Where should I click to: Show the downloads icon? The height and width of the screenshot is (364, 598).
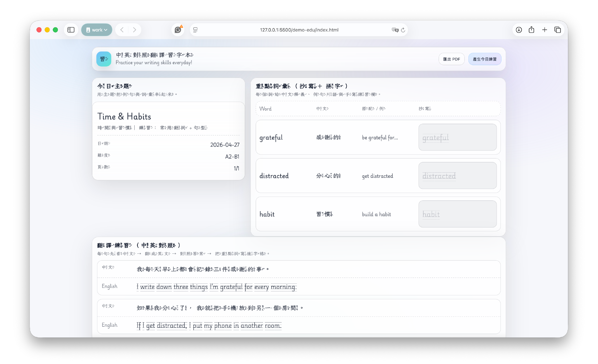coord(519,30)
